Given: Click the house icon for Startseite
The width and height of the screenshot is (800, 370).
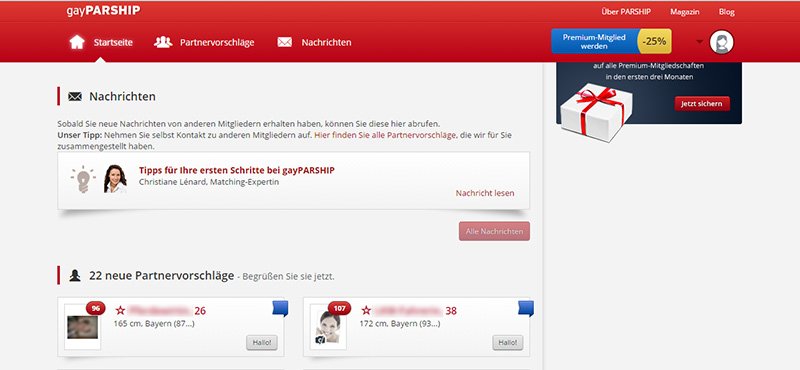Looking at the screenshot, I should pos(77,42).
